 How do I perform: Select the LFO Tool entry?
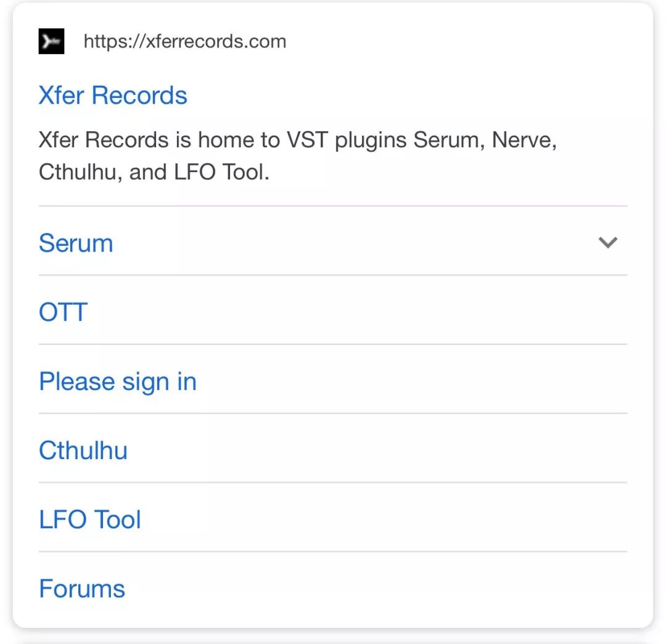(89, 520)
